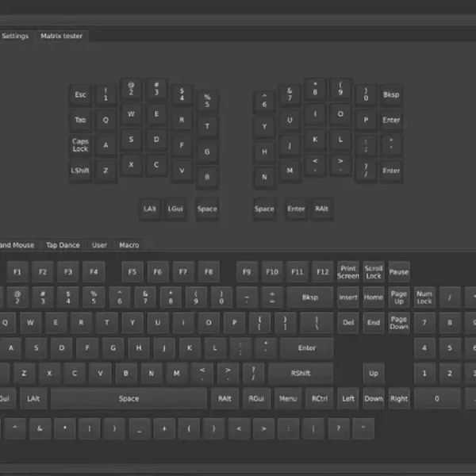Open the Macro keycode tab

tap(129, 245)
